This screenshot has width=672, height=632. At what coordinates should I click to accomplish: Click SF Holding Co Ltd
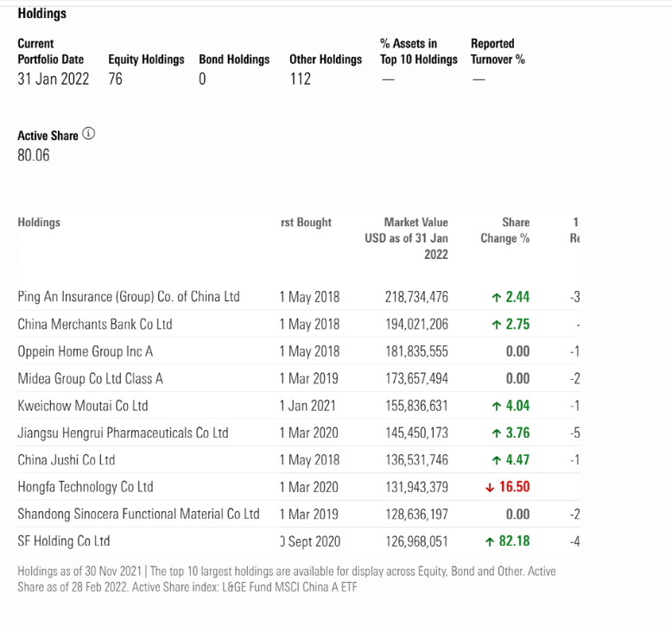click(64, 541)
